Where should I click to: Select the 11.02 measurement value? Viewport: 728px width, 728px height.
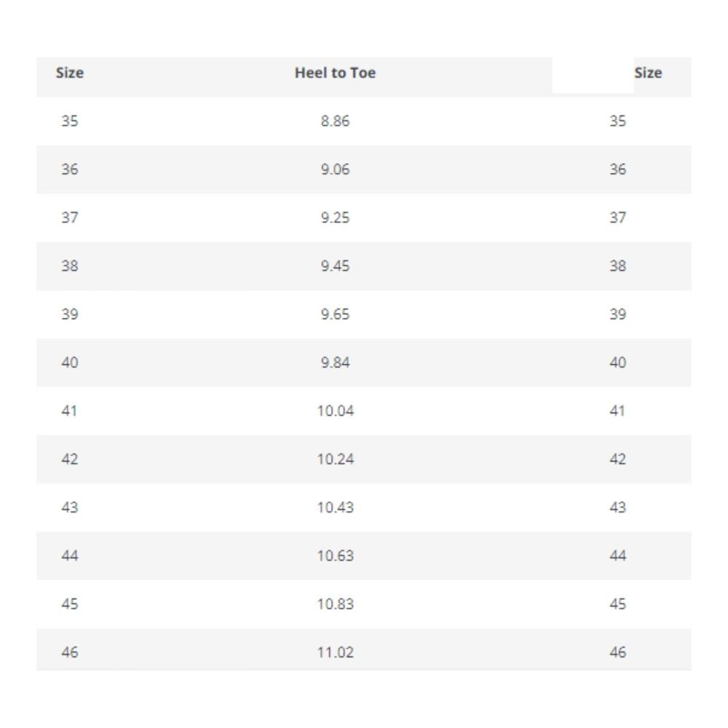(x=335, y=652)
